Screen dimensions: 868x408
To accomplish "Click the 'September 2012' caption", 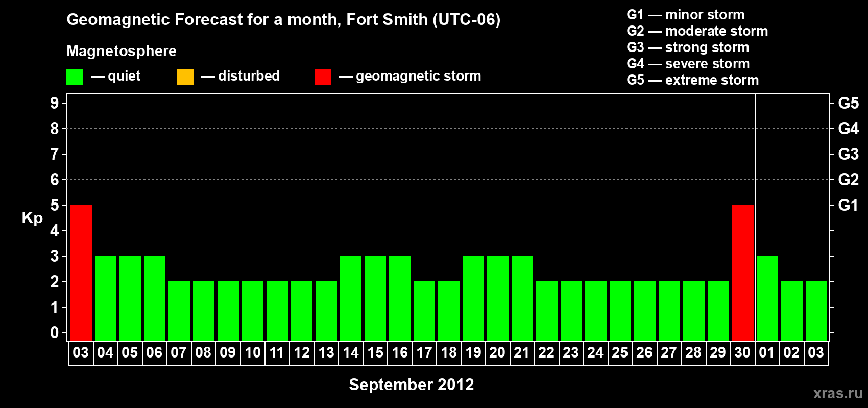I will click(412, 385).
